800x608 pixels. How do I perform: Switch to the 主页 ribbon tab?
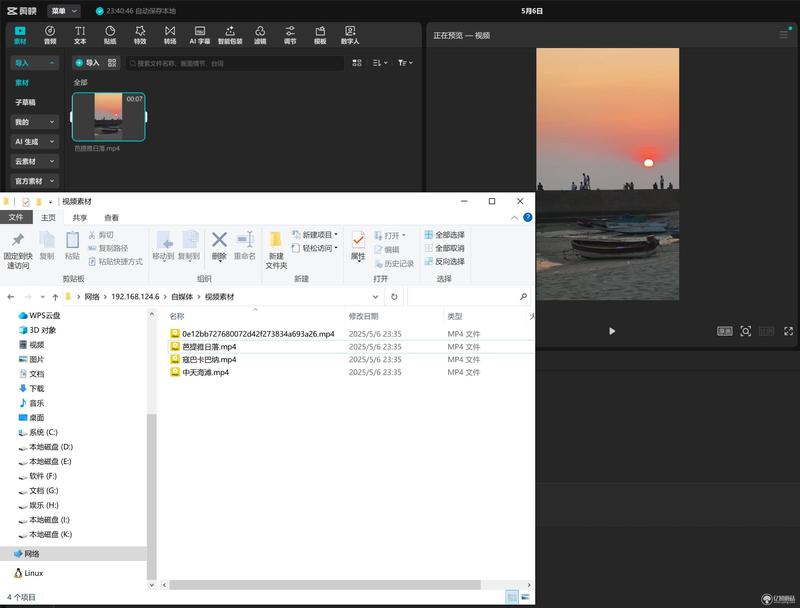(48, 218)
